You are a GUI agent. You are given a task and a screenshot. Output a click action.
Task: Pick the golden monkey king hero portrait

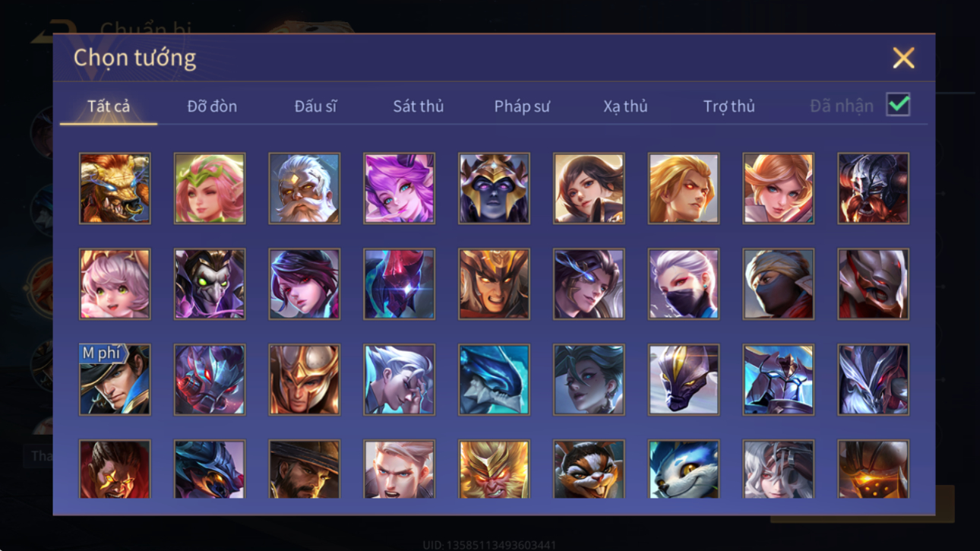[494, 469]
